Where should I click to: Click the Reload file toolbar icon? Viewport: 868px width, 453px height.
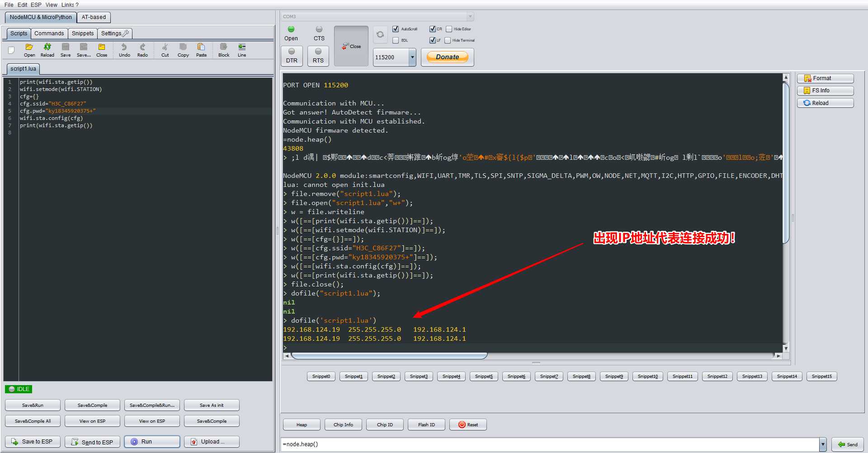click(x=47, y=50)
